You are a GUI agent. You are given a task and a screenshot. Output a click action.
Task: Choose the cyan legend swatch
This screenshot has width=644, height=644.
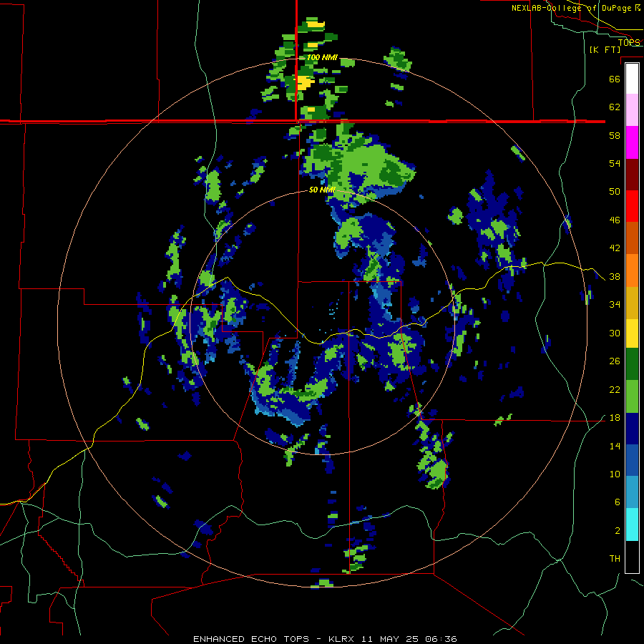coord(632,525)
